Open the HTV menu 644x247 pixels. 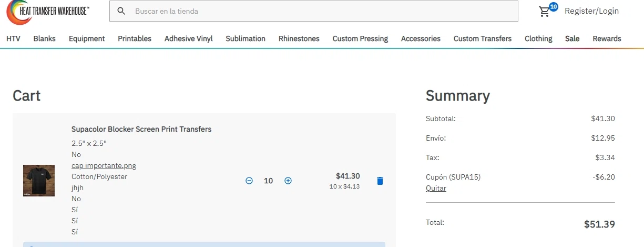(x=13, y=38)
